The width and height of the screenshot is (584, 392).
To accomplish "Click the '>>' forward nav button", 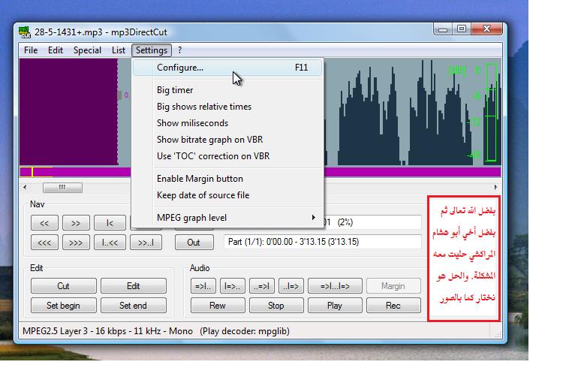I will [x=77, y=223].
